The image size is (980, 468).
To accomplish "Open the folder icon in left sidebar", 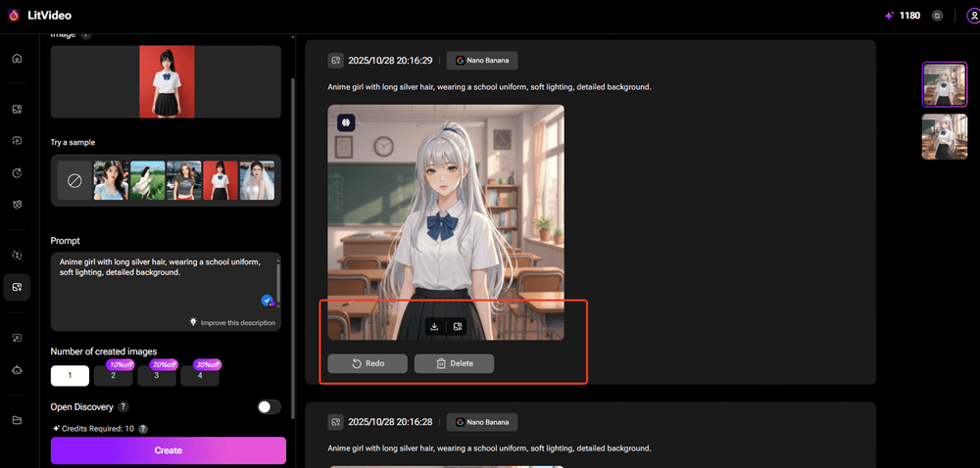I will pyautogui.click(x=17, y=420).
